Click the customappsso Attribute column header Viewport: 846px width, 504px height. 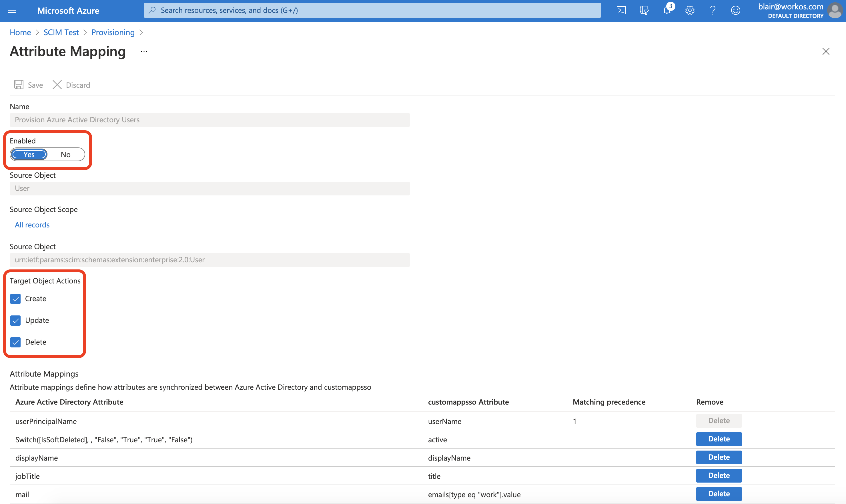coord(468,402)
